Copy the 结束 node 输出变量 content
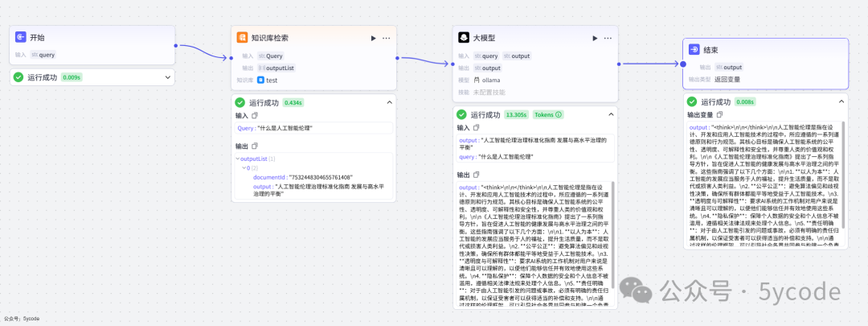This screenshot has width=868, height=326. pyautogui.click(x=719, y=115)
